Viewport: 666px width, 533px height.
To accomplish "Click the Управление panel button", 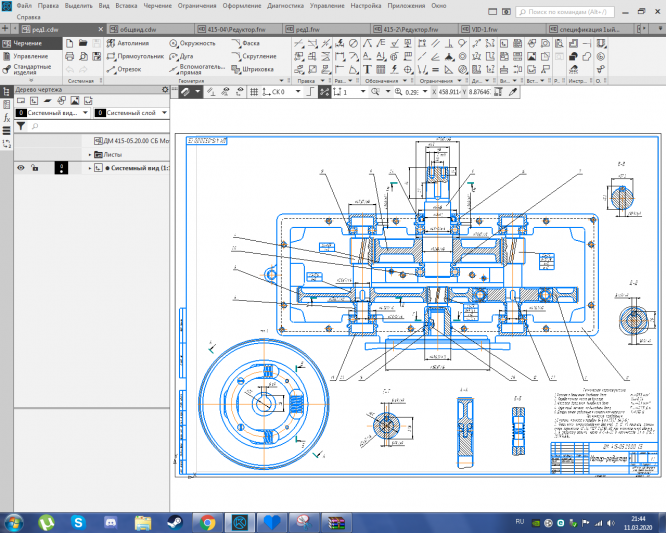I will click(30, 57).
